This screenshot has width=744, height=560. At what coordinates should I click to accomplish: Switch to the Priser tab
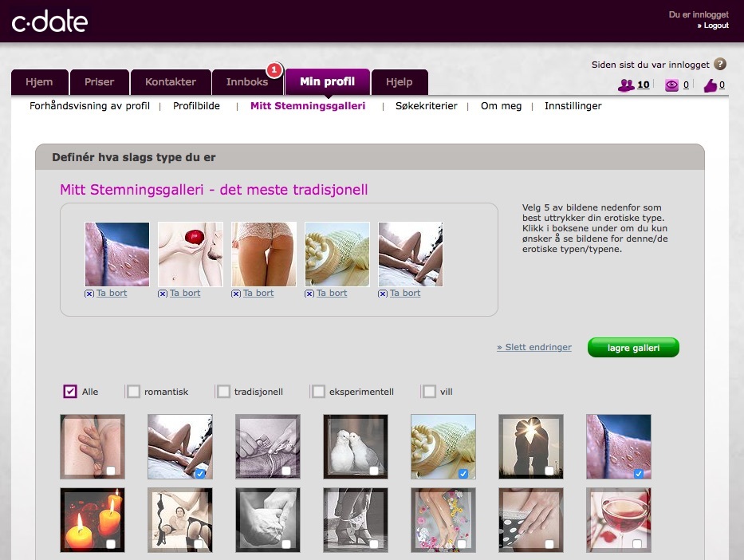coord(99,82)
